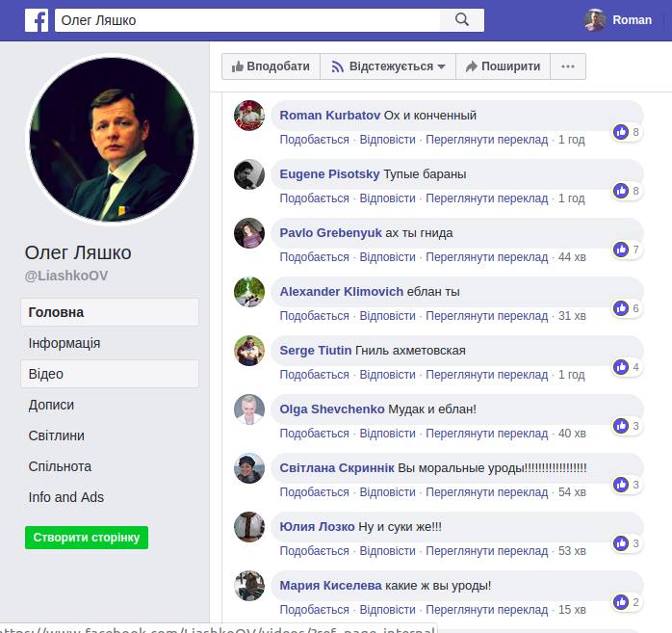Click like reaction icon on Pavlo Grebenyuk's comment
The width and height of the screenshot is (672, 633).
coord(621,250)
